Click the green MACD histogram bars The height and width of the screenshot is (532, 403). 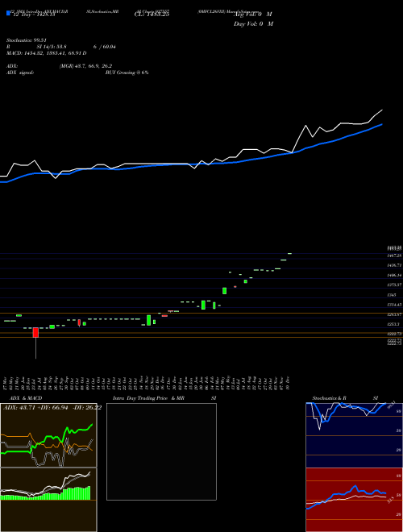point(45,493)
